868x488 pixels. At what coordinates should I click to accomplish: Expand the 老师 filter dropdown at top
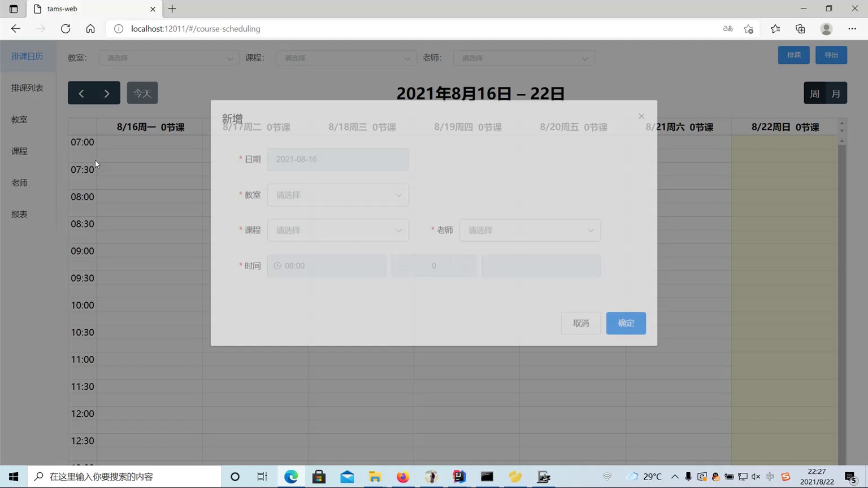click(524, 58)
